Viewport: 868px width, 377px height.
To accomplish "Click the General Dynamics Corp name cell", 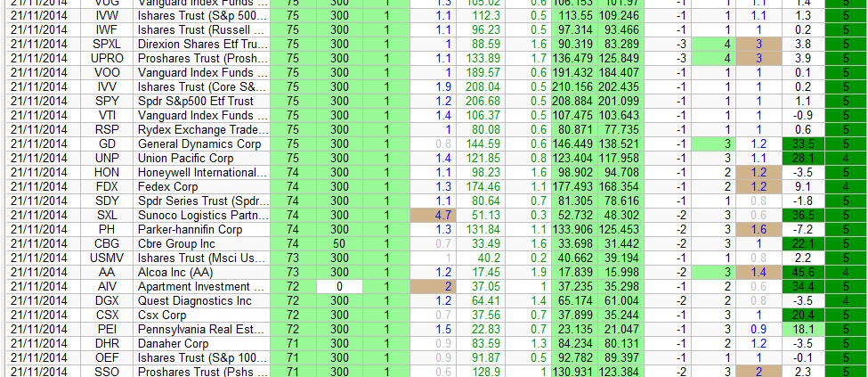I will [x=201, y=143].
